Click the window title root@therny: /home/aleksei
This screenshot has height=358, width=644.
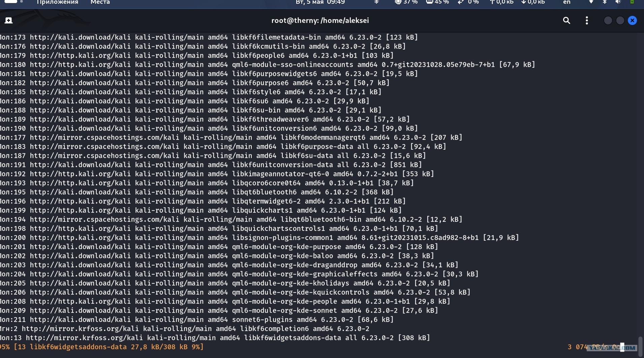point(320,21)
